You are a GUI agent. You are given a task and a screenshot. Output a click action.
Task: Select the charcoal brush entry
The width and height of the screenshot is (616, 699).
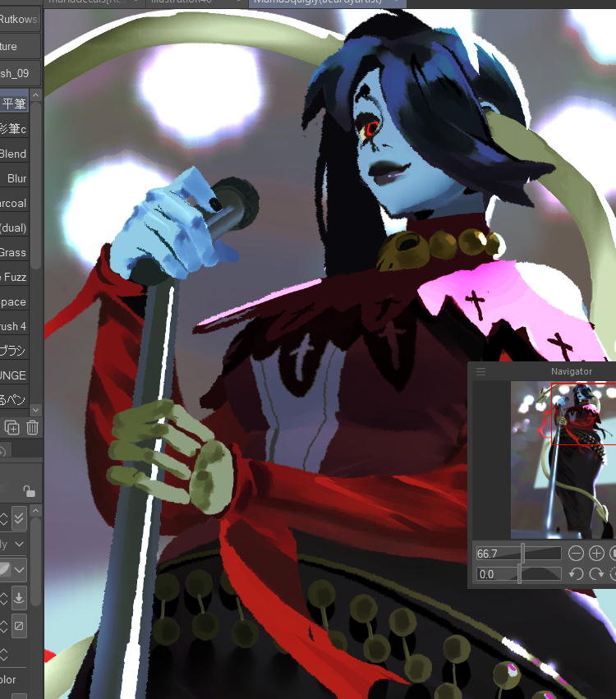point(14,203)
